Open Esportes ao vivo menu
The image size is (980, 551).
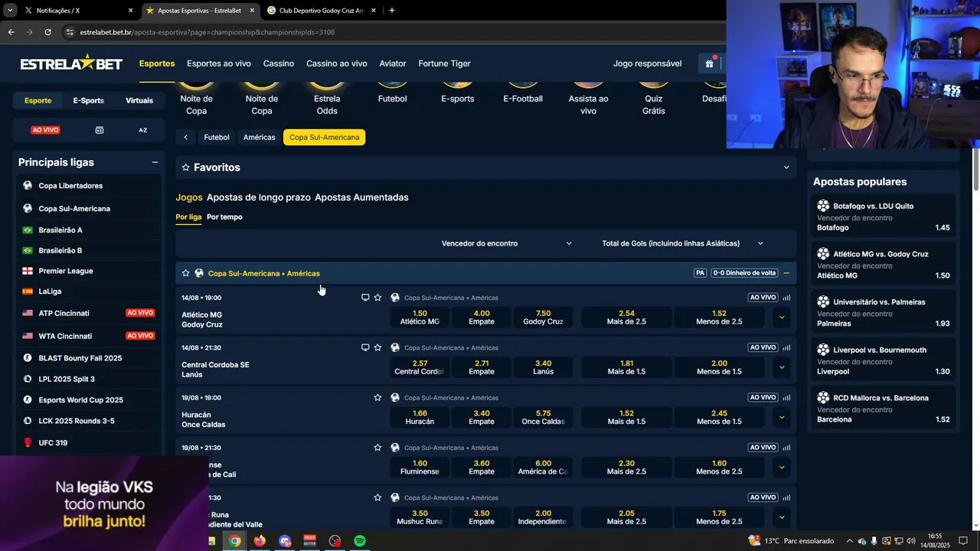(219, 64)
